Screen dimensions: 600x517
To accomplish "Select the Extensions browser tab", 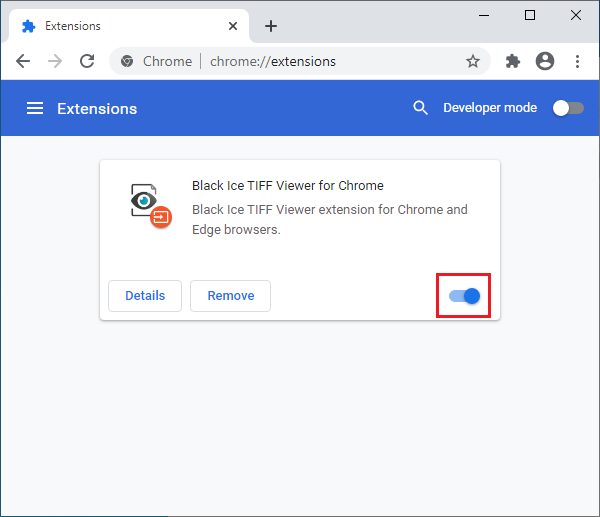I will click(x=120, y=26).
